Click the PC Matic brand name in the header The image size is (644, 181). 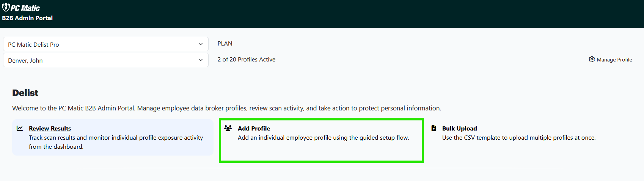(25, 8)
